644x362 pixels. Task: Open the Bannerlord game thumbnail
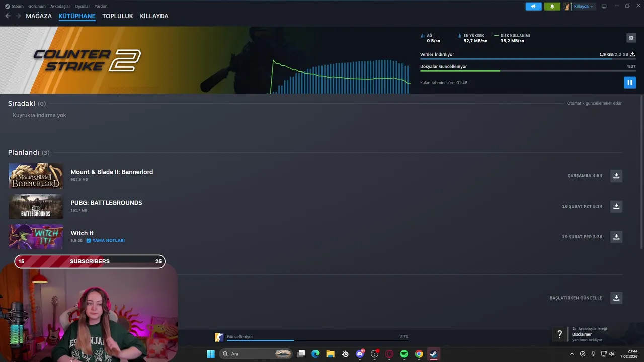tap(36, 175)
